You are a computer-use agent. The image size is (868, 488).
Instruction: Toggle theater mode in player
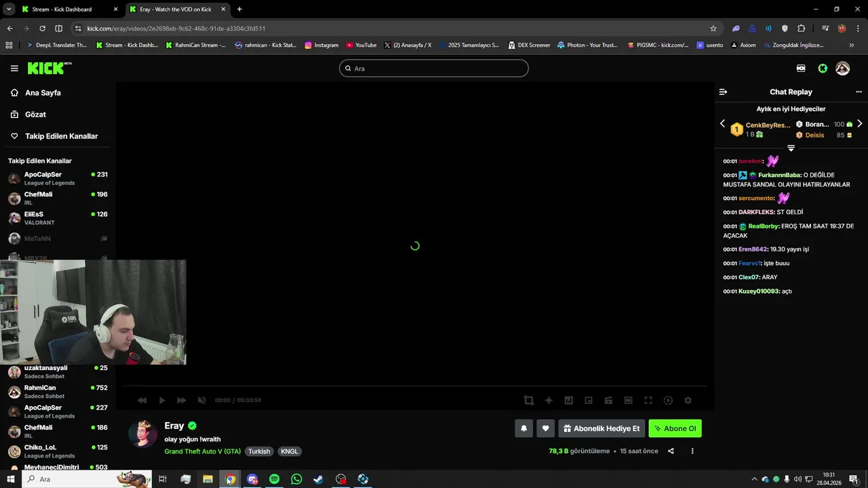pyautogui.click(x=629, y=401)
